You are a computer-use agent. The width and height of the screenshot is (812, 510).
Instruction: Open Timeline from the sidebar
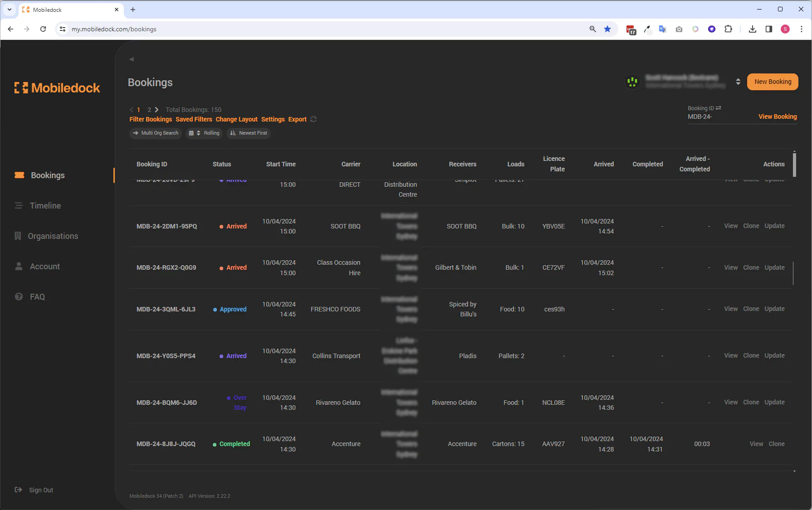[45, 205]
